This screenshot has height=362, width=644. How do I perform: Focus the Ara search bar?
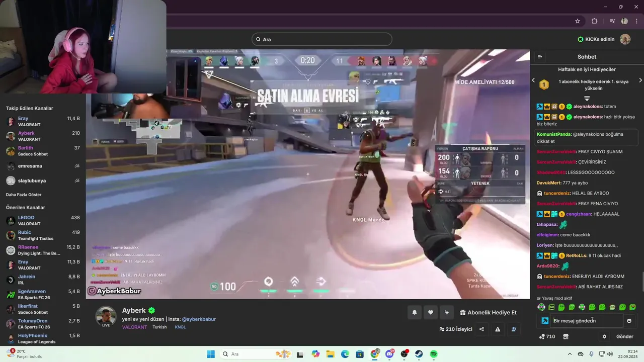coord(322,39)
